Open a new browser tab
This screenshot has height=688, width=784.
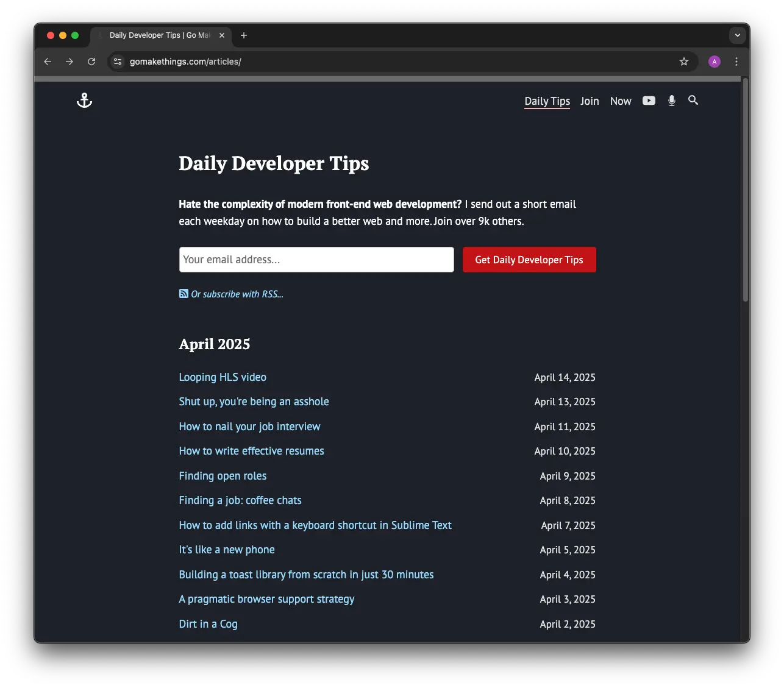click(x=244, y=35)
